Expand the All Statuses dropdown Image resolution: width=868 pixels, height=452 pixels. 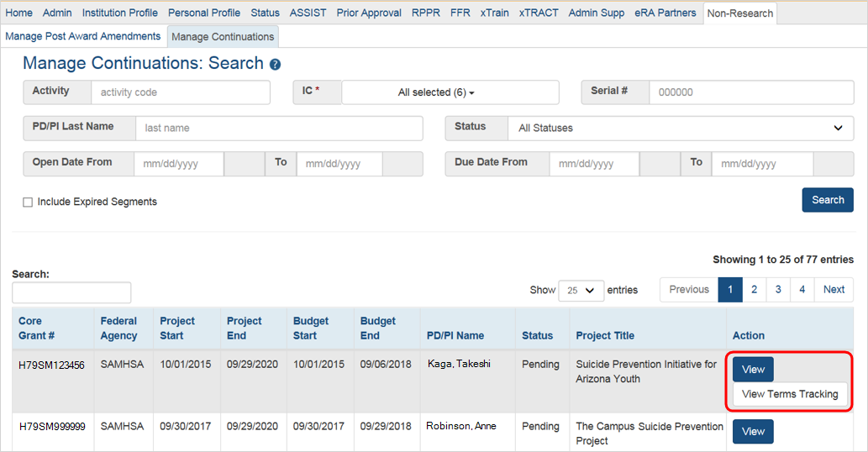pos(681,129)
